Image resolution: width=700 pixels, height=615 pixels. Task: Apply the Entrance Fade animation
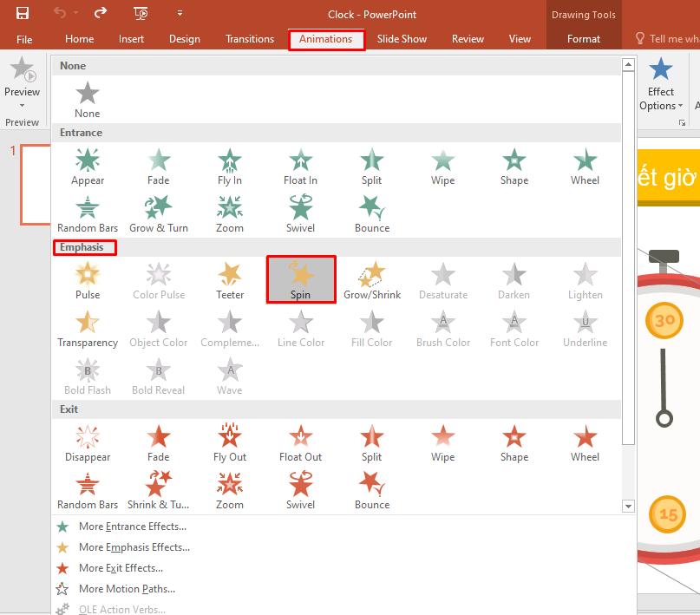159,167
